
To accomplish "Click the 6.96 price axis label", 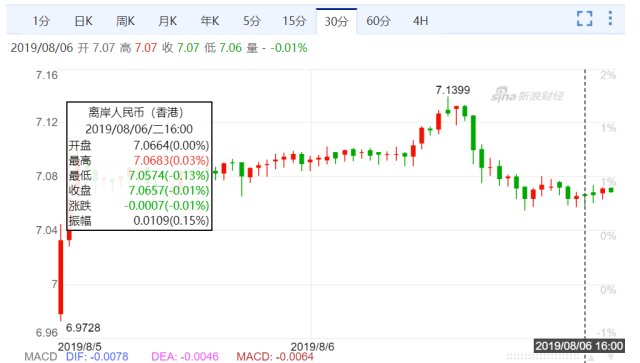I will [x=47, y=333].
